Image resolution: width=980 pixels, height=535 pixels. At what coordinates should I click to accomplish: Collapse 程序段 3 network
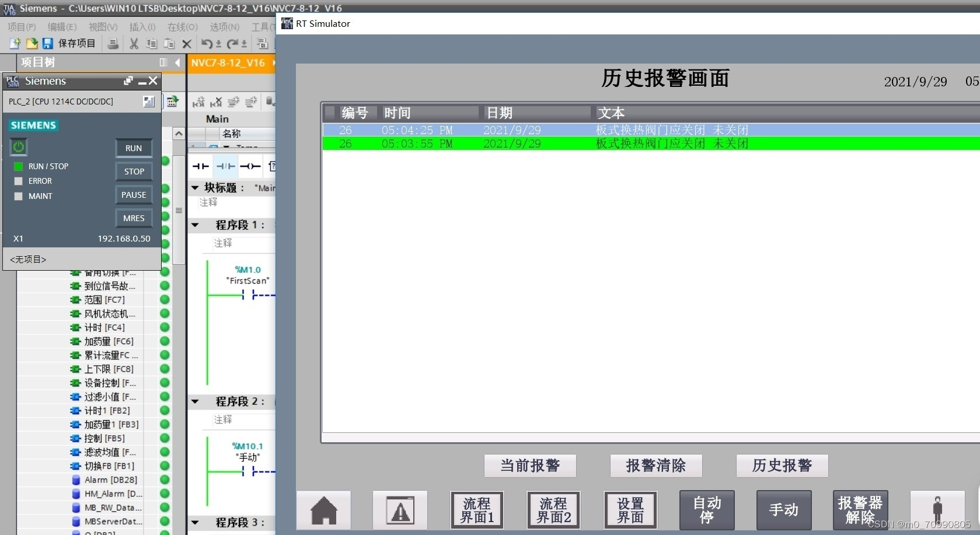pyautogui.click(x=195, y=523)
